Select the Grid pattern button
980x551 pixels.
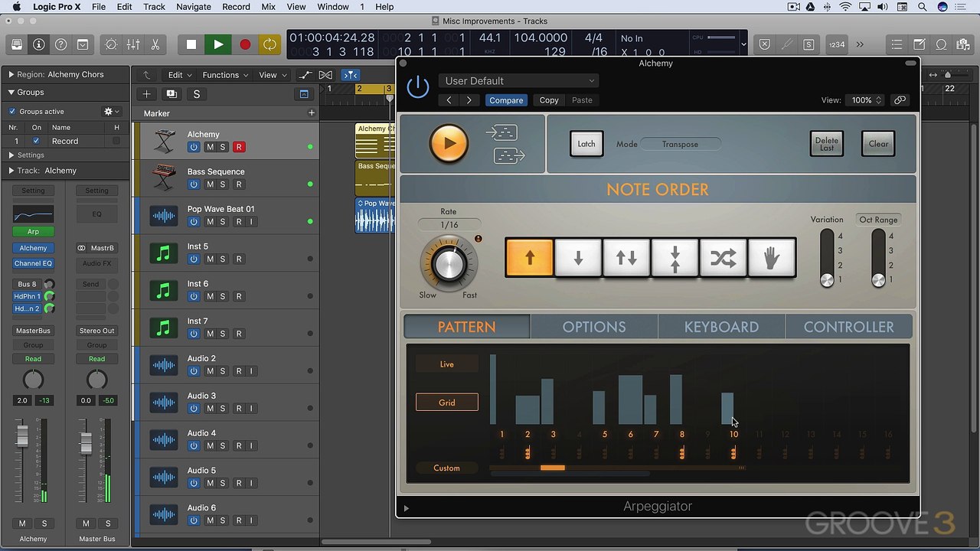[447, 402]
